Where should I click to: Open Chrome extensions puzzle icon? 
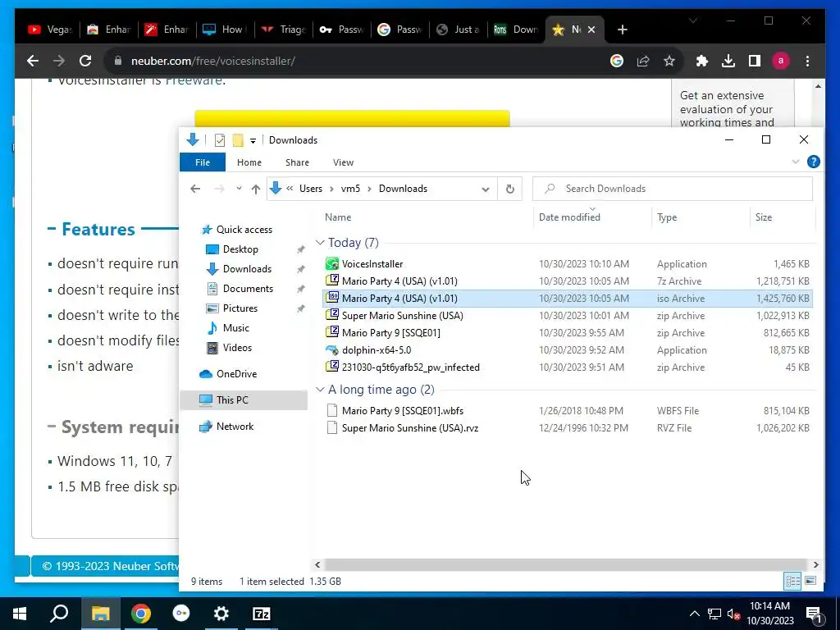[x=702, y=61]
